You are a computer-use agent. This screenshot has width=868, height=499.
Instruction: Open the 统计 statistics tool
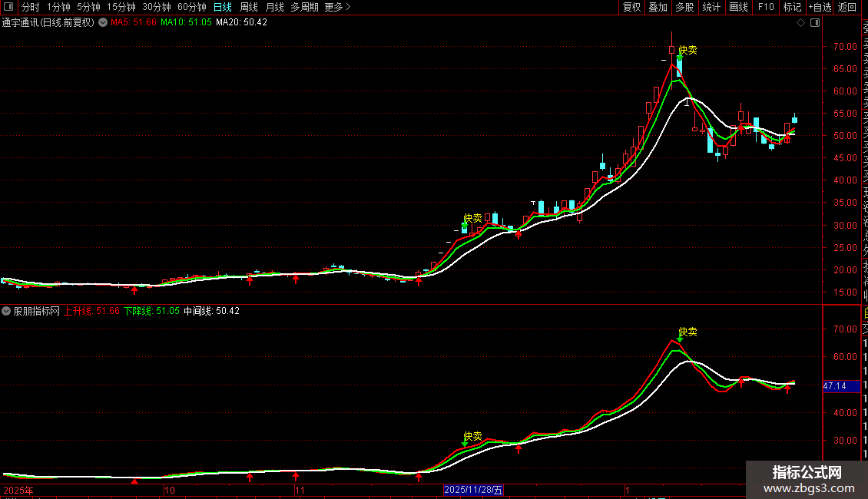coord(711,7)
